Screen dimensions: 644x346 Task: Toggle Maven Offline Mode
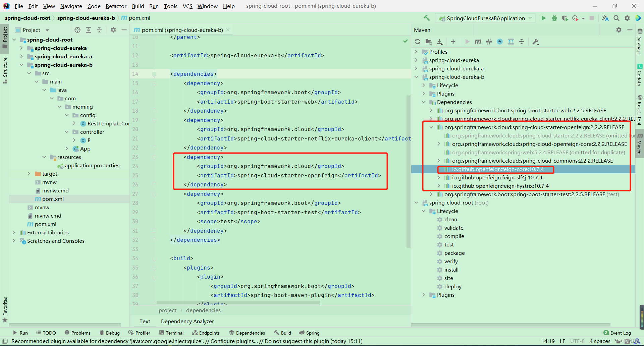coord(489,42)
